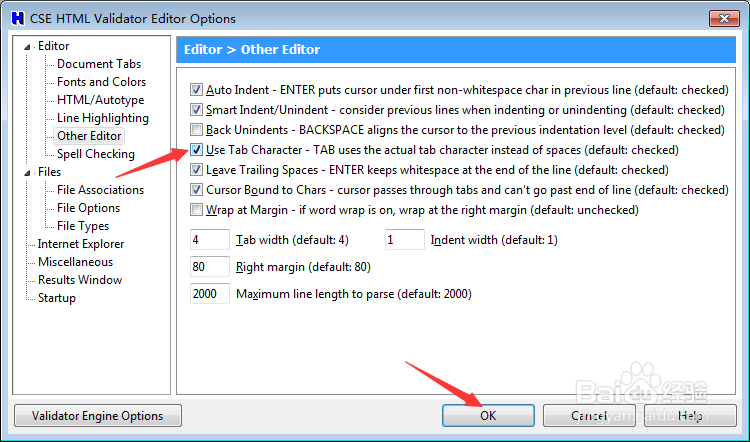The width and height of the screenshot is (750, 442).
Task: Open Miscellaneous options
Action: (76, 262)
